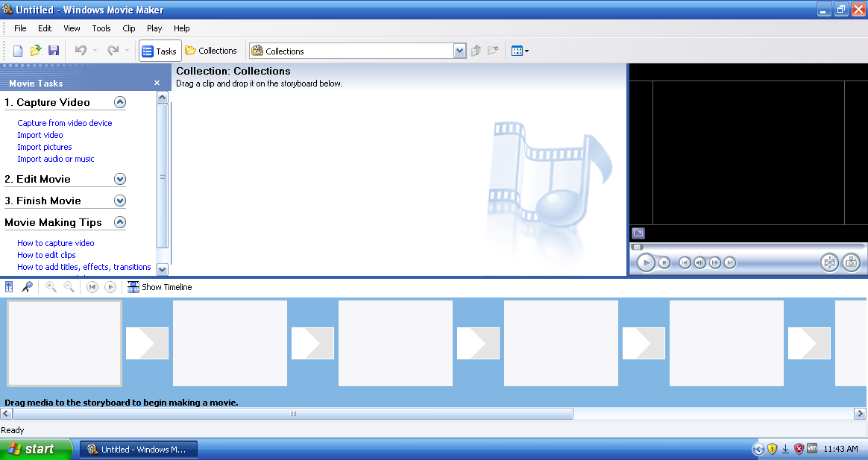Rewind the storyboard to the start
868x460 pixels.
click(x=92, y=287)
